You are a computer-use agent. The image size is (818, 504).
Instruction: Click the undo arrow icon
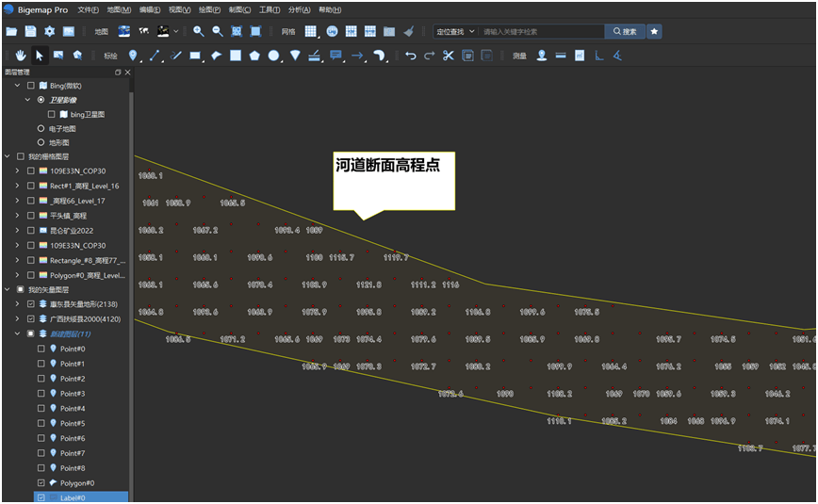tap(411, 56)
